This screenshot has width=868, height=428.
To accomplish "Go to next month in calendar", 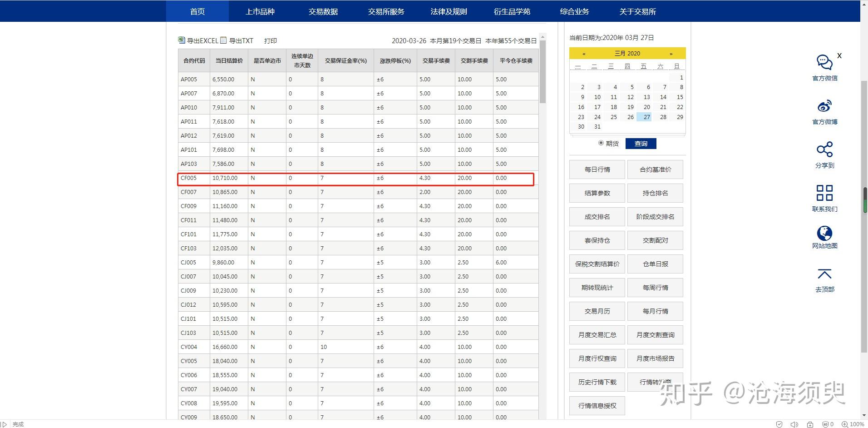I will pyautogui.click(x=671, y=54).
